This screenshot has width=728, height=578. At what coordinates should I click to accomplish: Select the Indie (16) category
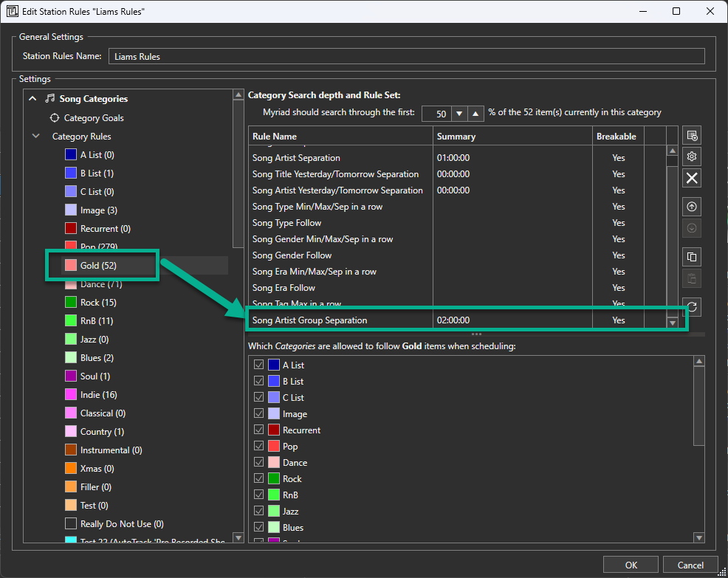coord(98,395)
